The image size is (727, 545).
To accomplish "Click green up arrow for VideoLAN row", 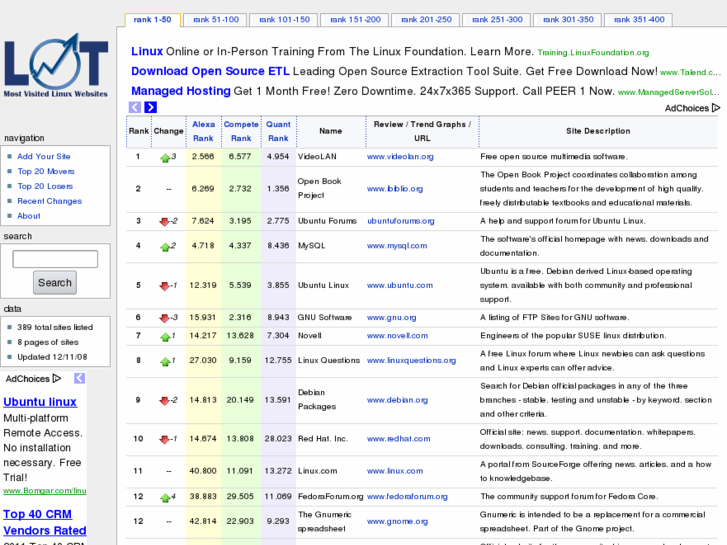I will point(165,157).
